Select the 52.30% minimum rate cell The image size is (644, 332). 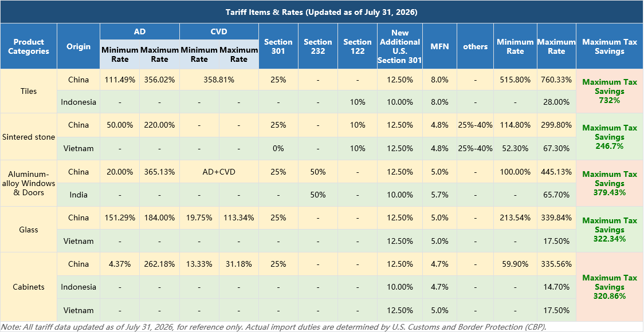click(515, 148)
